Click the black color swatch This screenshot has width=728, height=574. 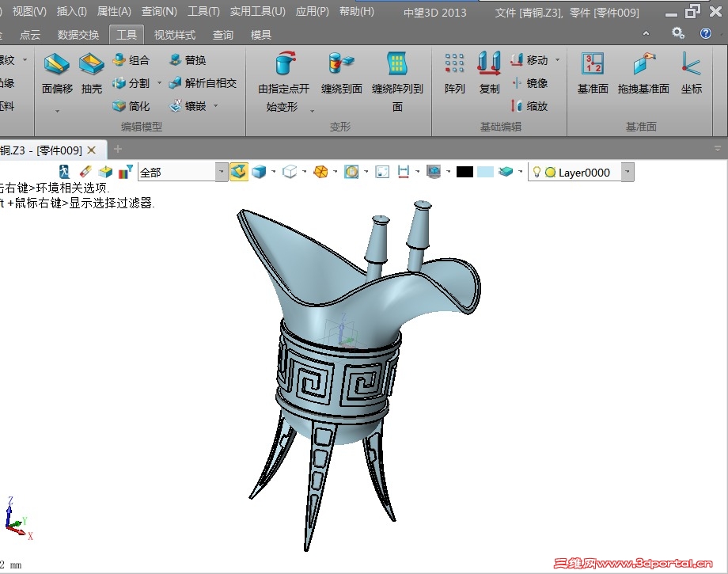click(464, 172)
